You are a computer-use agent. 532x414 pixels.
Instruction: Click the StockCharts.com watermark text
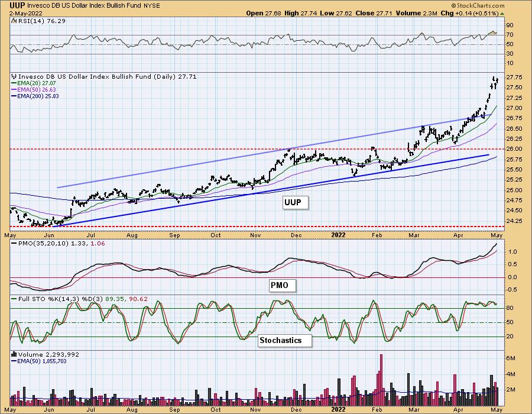click(478, 5)
